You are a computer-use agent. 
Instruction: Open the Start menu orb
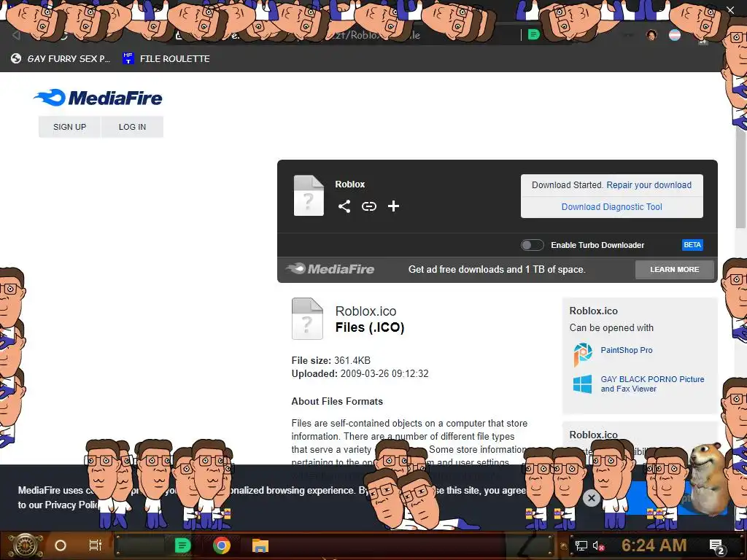tap(25, 545)
